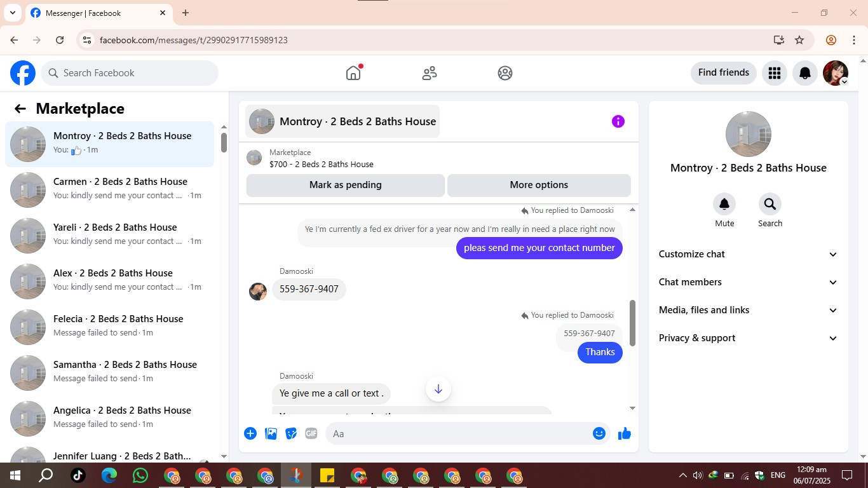
Task: Select the Montroy conversation in the list
Action: [x=110, y=144]
